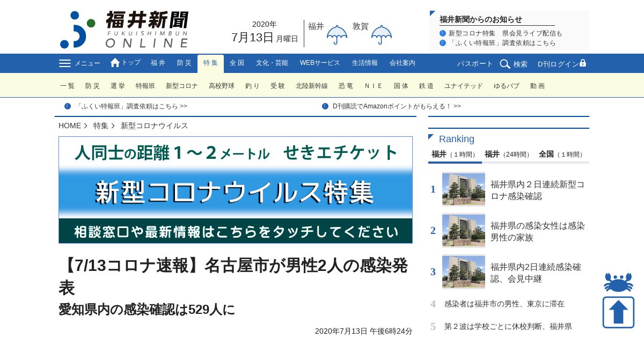Click the article headline 名古屋市が男性2人の感染発表
This screenshot has height=338, width=644.
[233, 276]
